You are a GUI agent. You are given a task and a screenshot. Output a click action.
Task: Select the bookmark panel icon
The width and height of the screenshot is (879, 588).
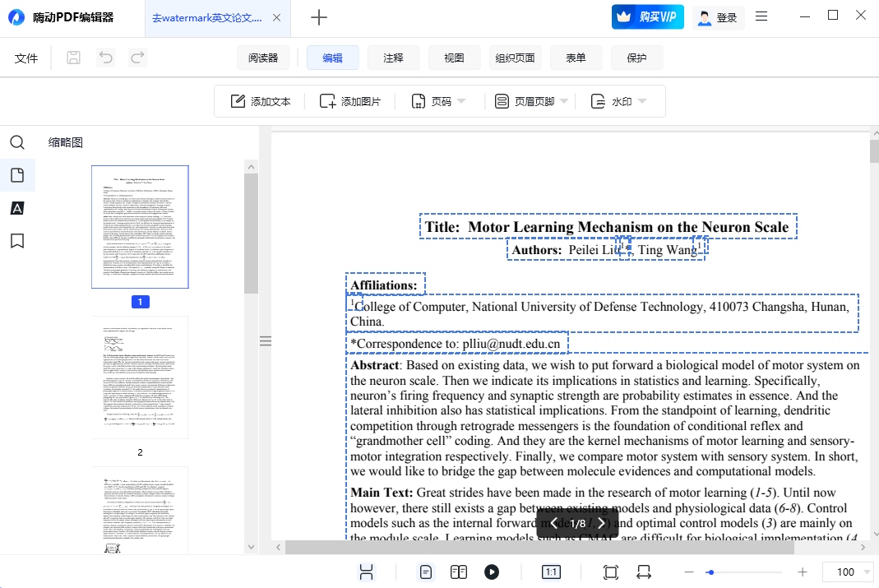pos(16,241)
